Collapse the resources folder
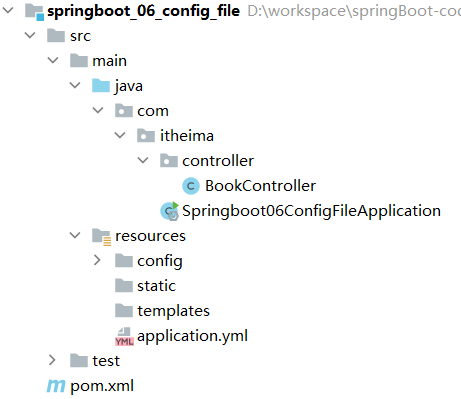The image size is (461, 399). coord(75,235)
